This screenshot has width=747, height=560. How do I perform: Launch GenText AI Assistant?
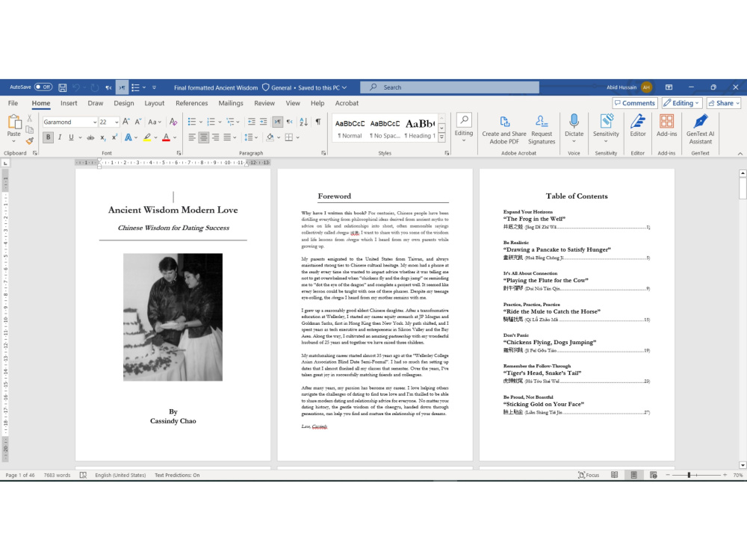(701, 129)
